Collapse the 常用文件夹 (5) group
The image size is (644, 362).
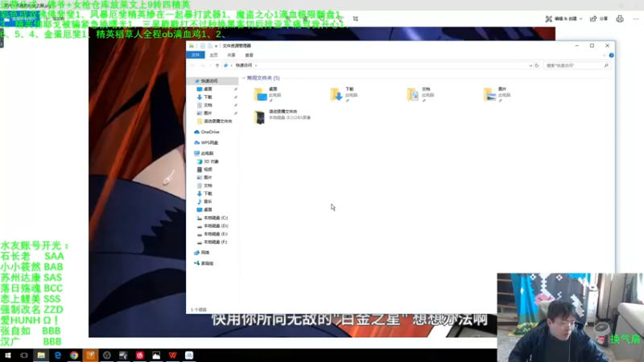click(x=244, y=78)
